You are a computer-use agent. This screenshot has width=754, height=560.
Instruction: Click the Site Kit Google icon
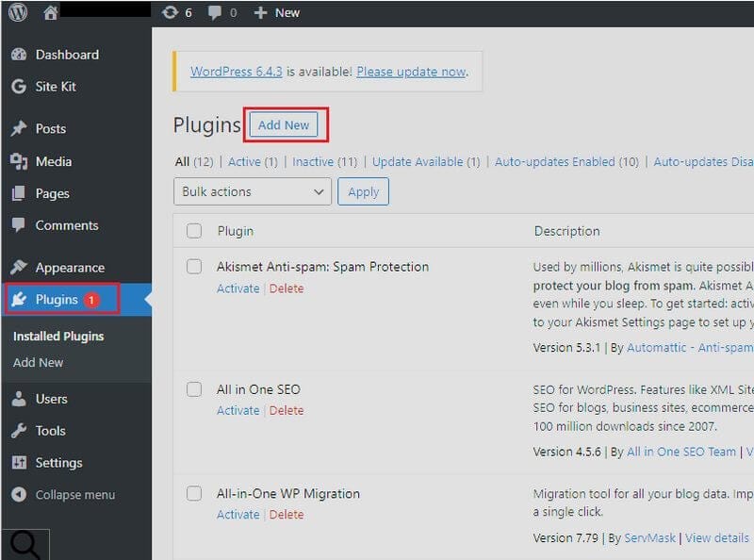(x=19, y=87)
